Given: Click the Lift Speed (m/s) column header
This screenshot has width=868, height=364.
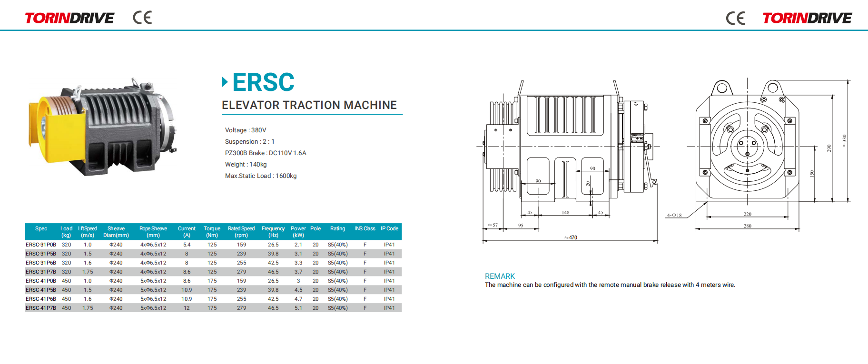Looking at the screenshot, I should [88, 232].
